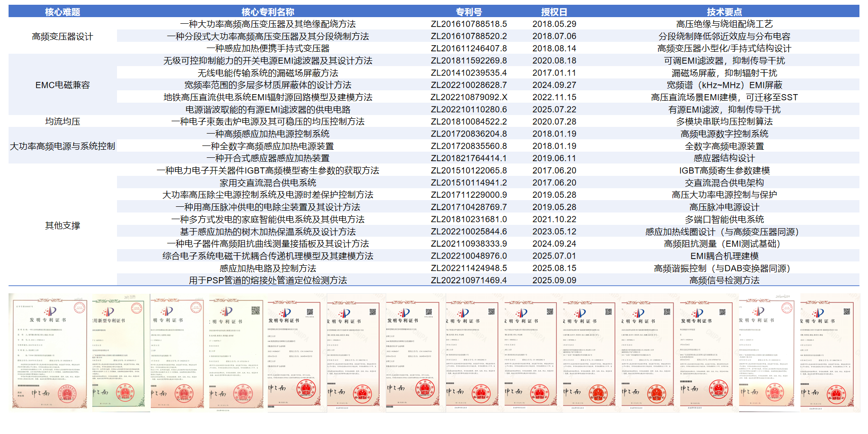Click patent name 一种电子束轰击炉电源及其可稳压的均压控制方法
Image resolution: width=868 pixels, height=434 pixels.
pos(268,122)
